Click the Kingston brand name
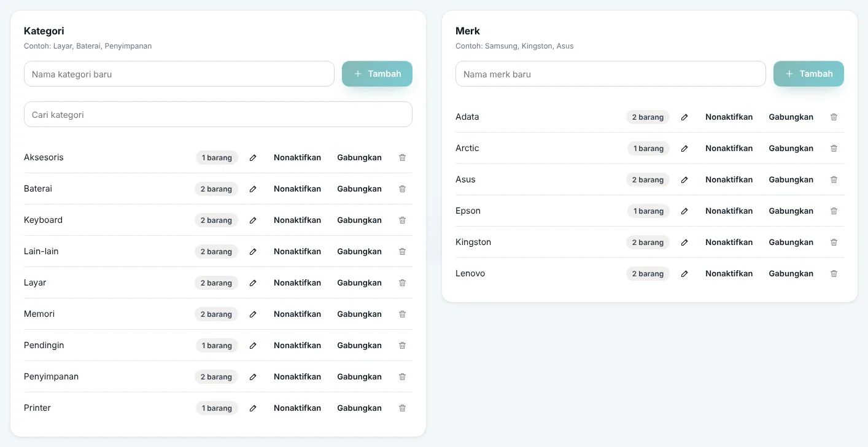This screenshot has width=868, height=447. point(473,242)
